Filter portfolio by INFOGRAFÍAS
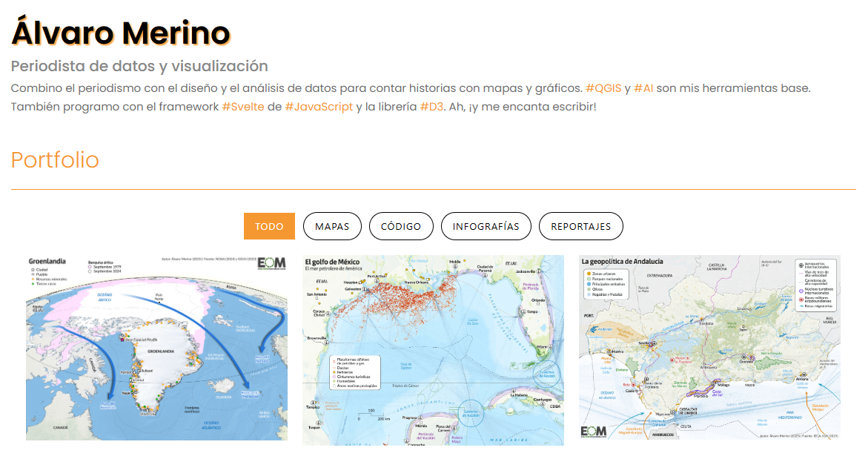868x456 pixels. pos(486,226)
